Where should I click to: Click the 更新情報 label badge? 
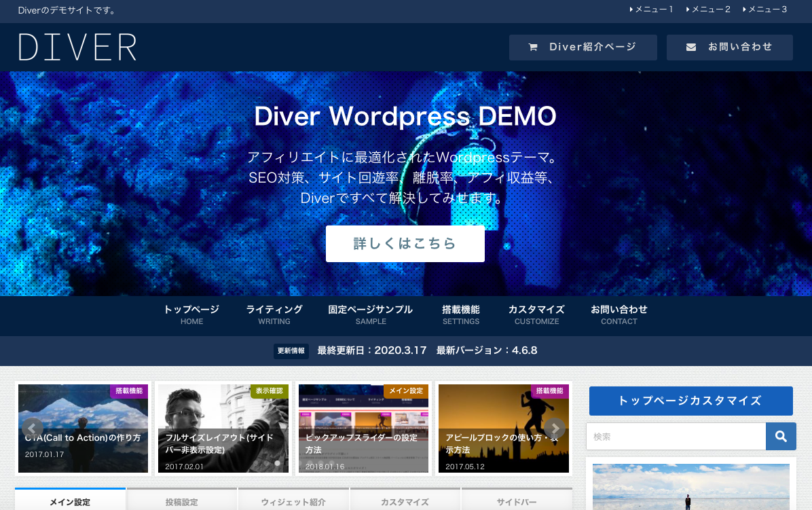tap(291, 351)
